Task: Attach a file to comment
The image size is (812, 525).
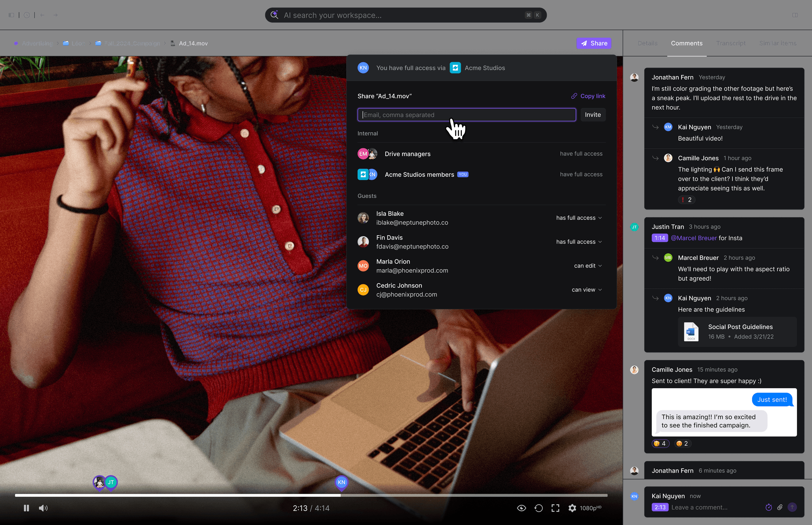Action: [x=779, y=507]
